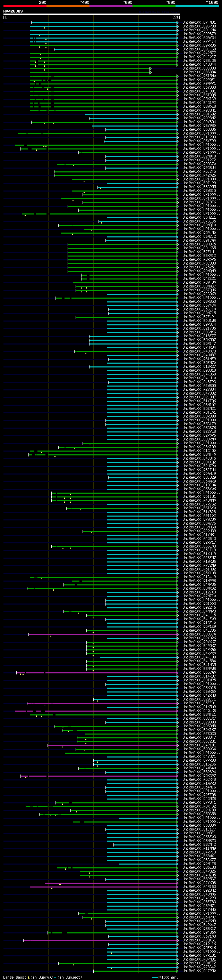Click label UniRef100_A7C2N9
The width and height of the screenshot is (222, 980).
coord(199,565)
